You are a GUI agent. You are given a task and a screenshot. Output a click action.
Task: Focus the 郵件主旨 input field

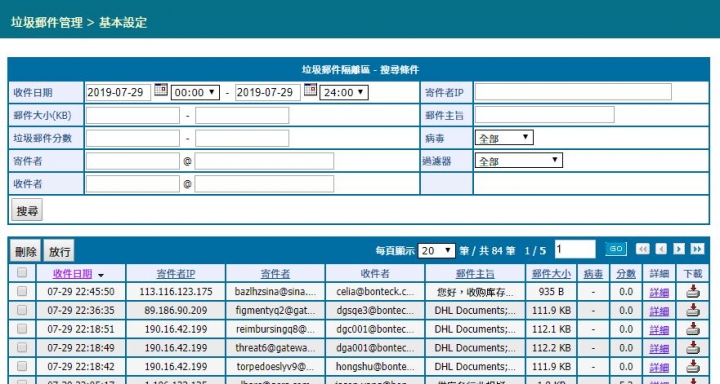545,115
